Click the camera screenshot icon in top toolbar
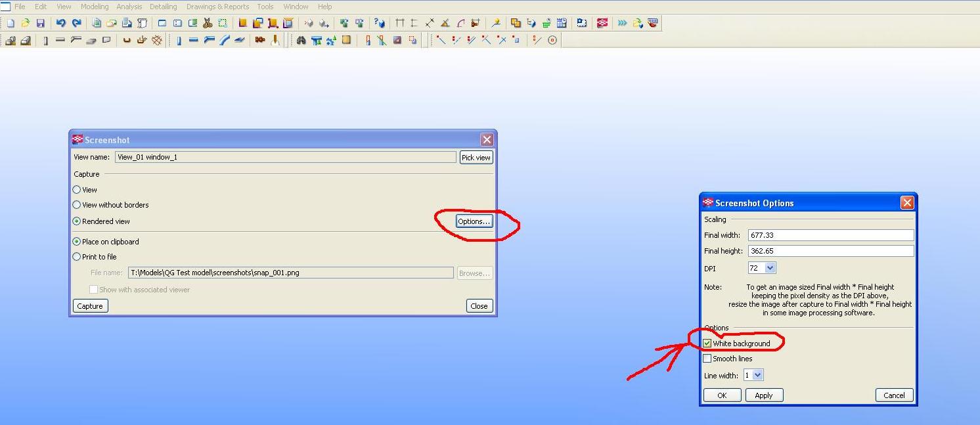The image size is (980, 425). coord(581,23)
